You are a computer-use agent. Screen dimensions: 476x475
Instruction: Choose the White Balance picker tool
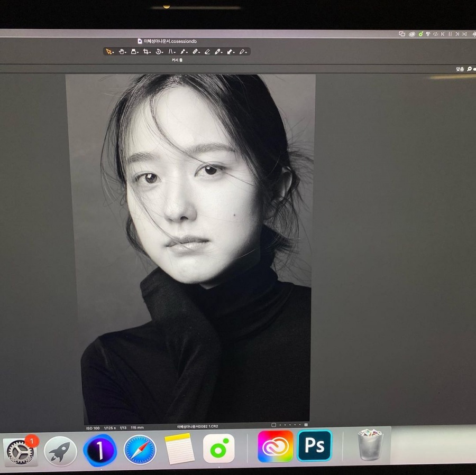point(217,52)
